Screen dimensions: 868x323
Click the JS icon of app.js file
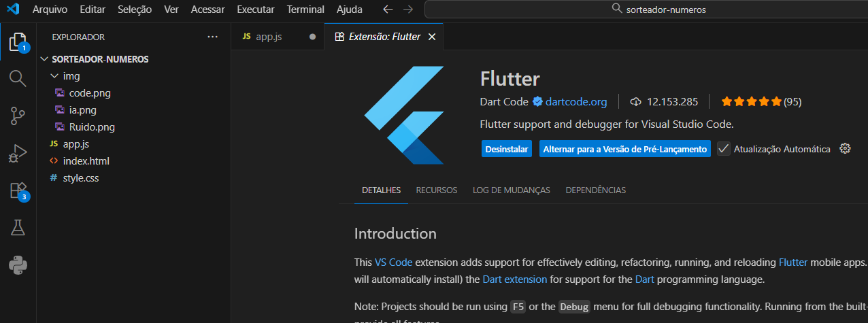pyautogui.click(x=54, y=144)
